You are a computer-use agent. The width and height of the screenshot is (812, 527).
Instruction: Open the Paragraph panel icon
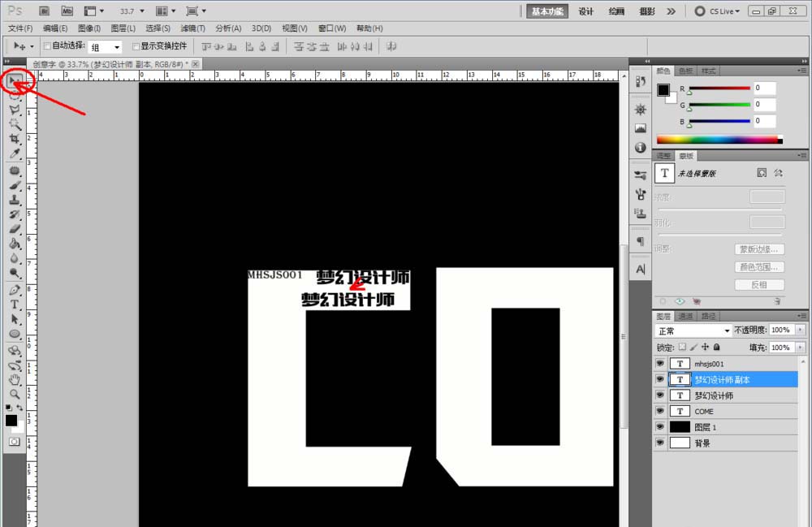click(641, 241)
